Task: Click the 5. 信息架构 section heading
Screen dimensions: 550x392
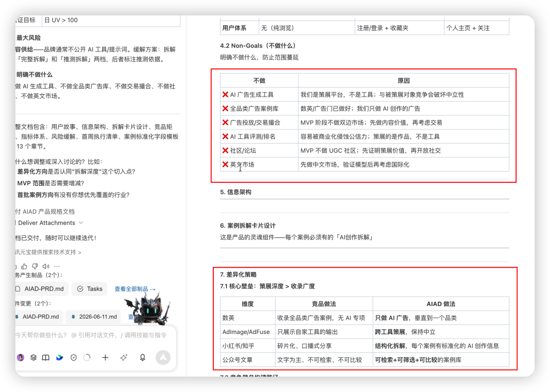Action: pyautogui.click(x=236, y=192)
